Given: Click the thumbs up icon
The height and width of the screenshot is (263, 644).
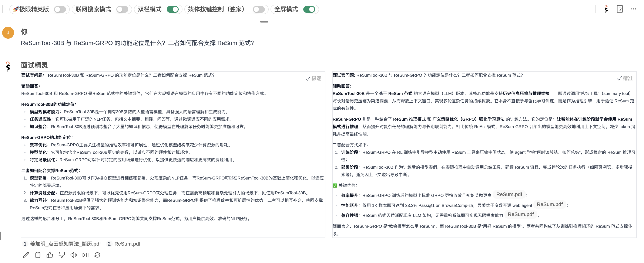Looking at the screenshot, I should (x=50, y=255).
